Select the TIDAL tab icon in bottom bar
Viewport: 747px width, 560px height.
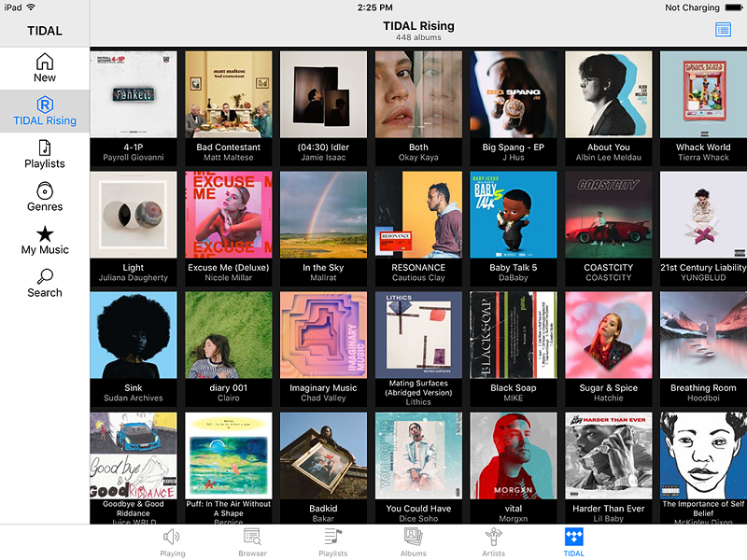[x=573, y=537]
